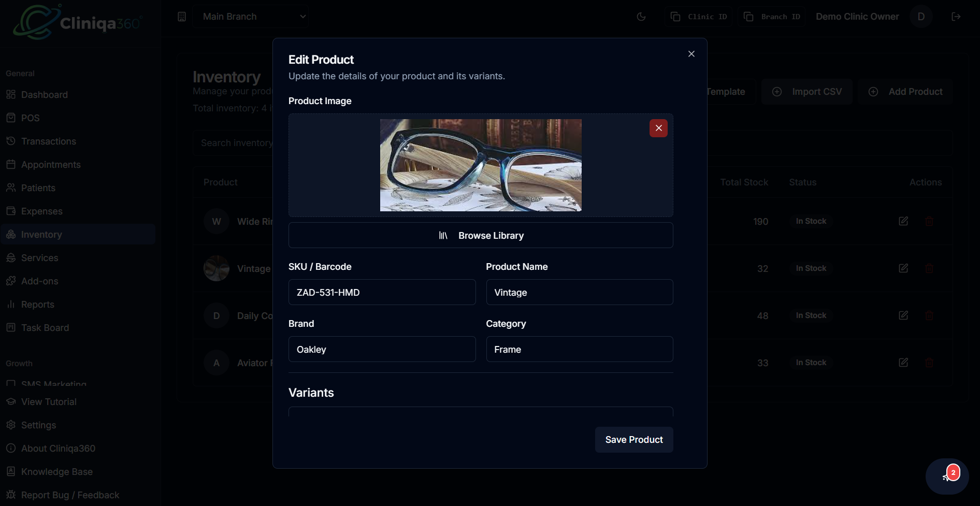Click the Search inventory field

point(233,143)
